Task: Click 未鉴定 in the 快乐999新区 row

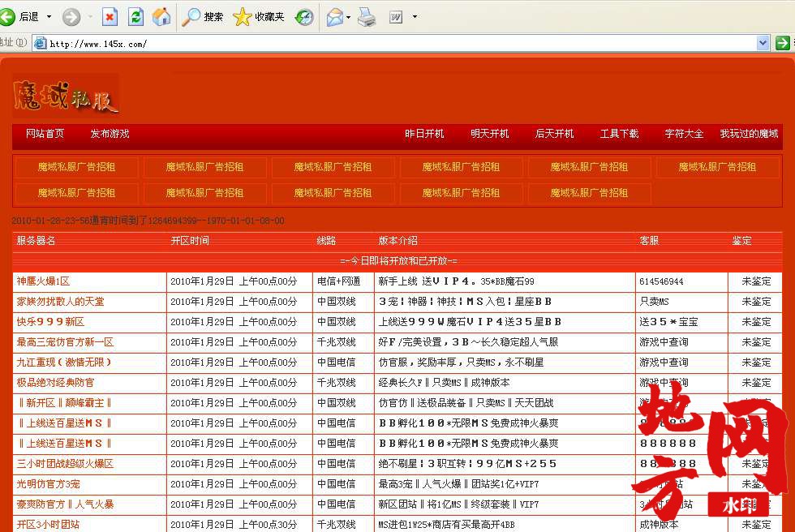Action: [756, 322]
